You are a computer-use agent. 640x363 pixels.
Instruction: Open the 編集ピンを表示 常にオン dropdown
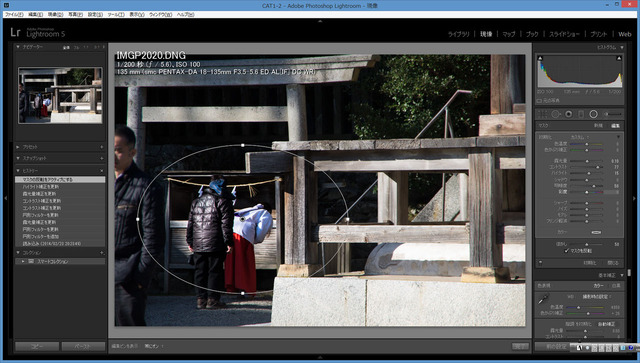154,346
